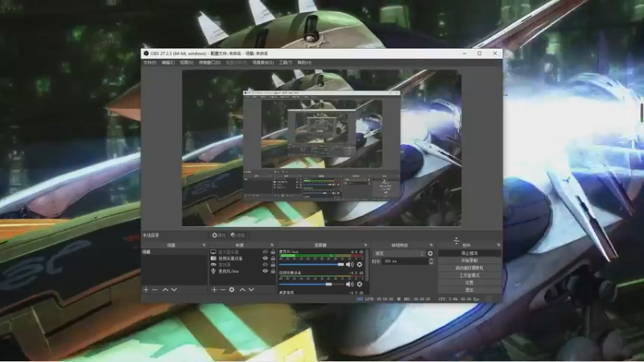644x362 pixels.
Task: Click the 麦克风/Aux volume slider
Action: [312, 265]
